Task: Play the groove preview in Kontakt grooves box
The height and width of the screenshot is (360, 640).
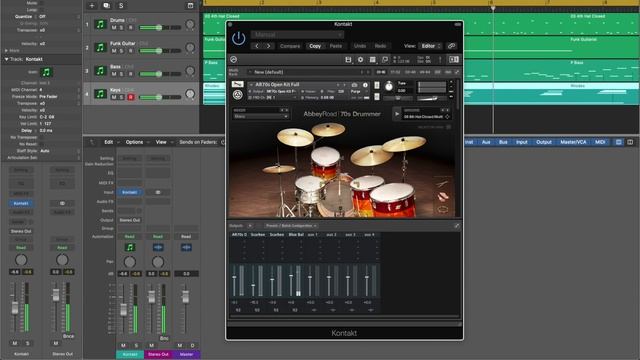Action: pyautogui.click(x=397, y=114)
